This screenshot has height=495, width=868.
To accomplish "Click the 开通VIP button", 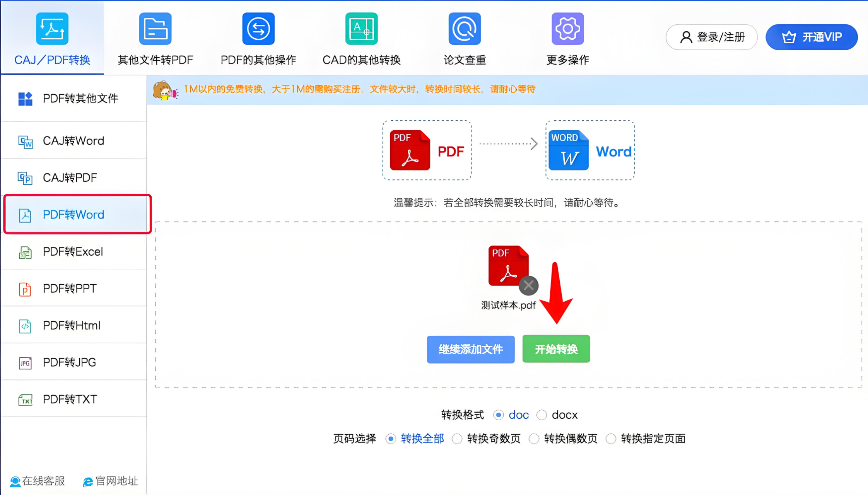I will pos(812,37).
